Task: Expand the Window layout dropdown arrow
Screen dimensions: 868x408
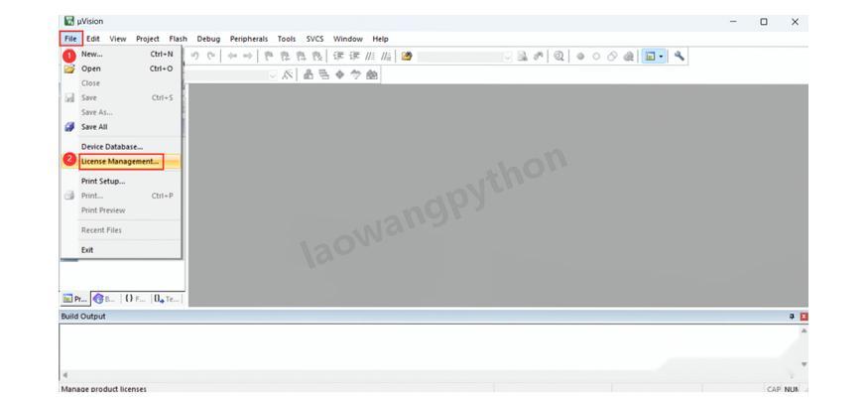Action: click(661, 57)
